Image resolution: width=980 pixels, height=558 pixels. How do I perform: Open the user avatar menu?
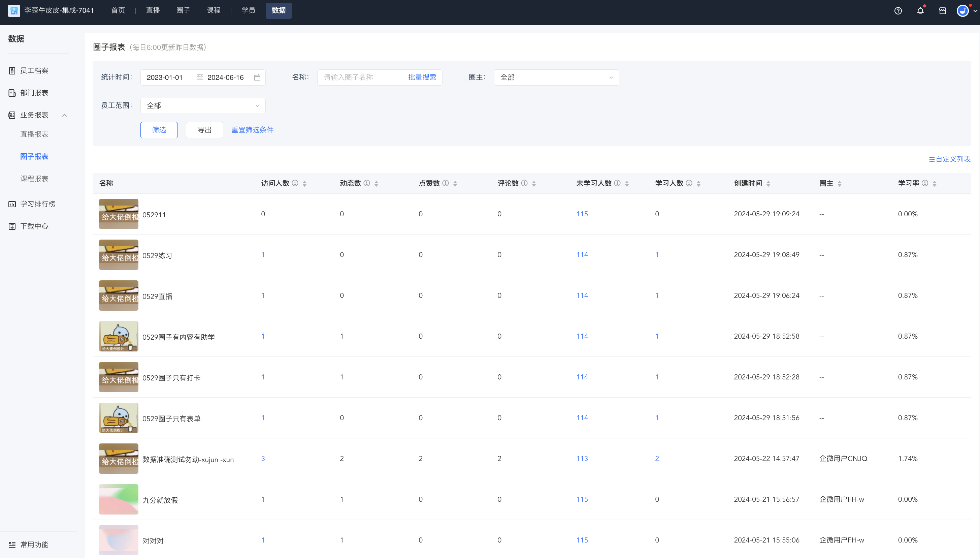963,11
